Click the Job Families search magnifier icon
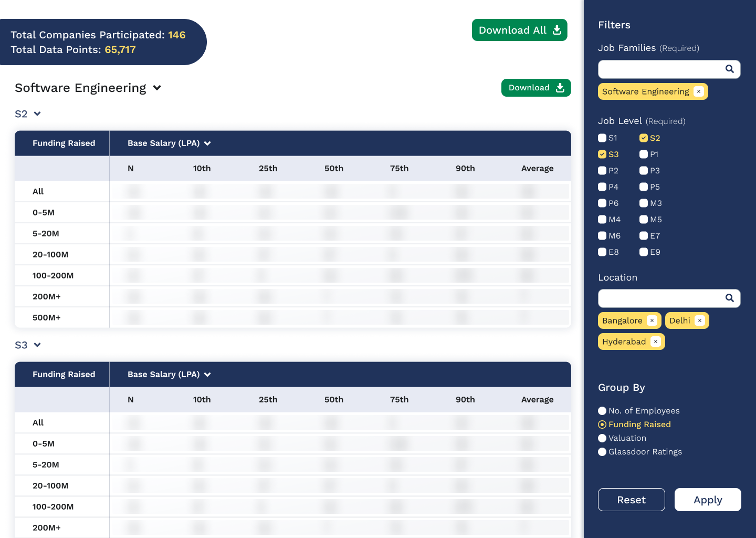 click(x=729, y=69)
